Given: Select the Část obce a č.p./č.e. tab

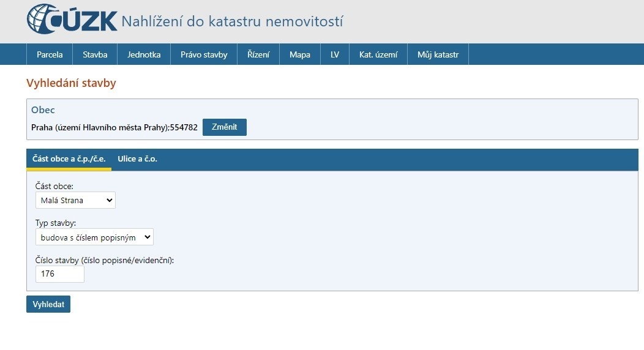Looking at the screenshot, I should [x=69, y=159].
